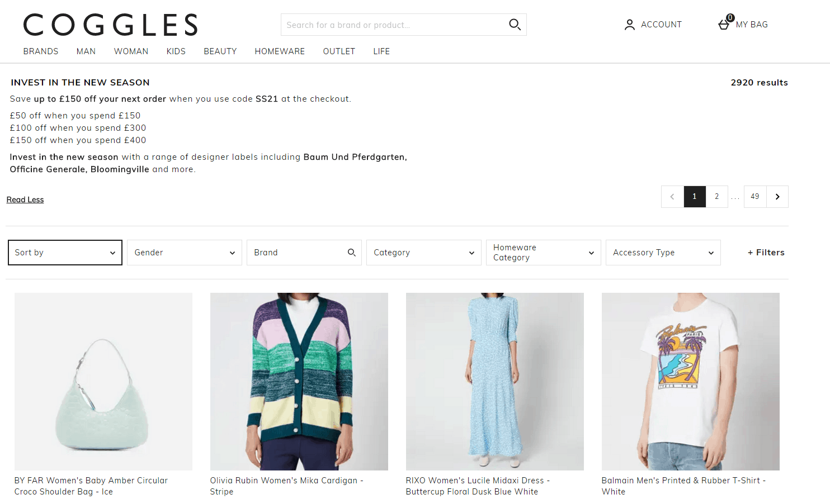The width and height of the screenshot is (830, 504).
Task: Go to results page 2
Action: coord(716,197)
